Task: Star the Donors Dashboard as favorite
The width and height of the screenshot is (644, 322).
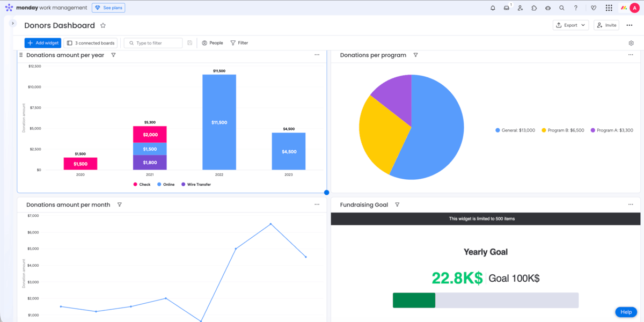Action: tap(102, 25)
